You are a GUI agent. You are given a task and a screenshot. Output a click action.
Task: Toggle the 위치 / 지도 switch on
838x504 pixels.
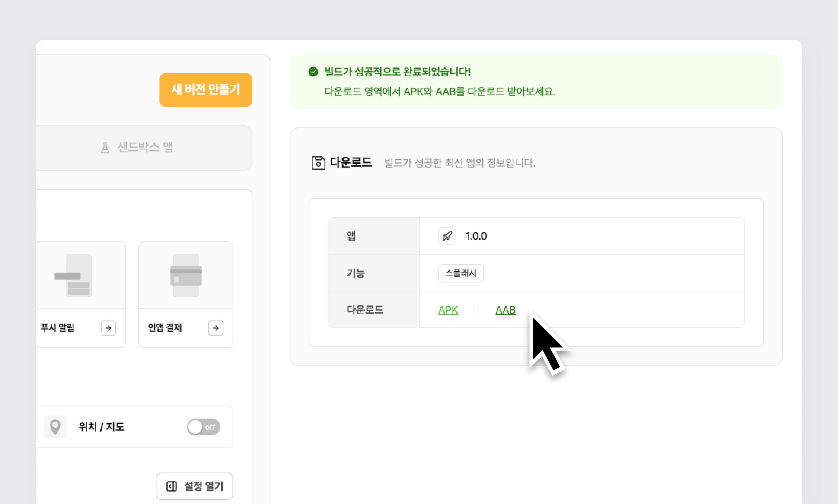(203, 427)
